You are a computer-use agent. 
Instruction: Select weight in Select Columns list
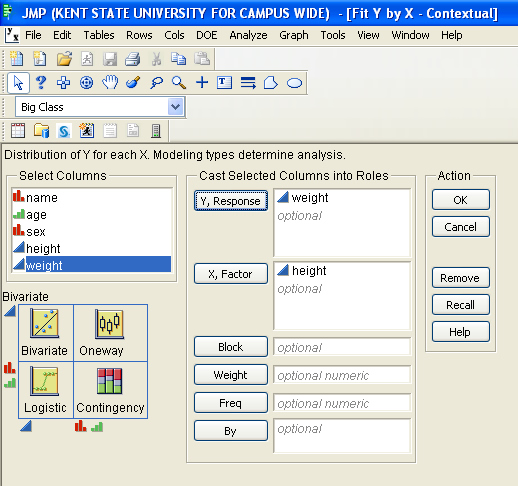pyautogui.click(x=92, y=265)
